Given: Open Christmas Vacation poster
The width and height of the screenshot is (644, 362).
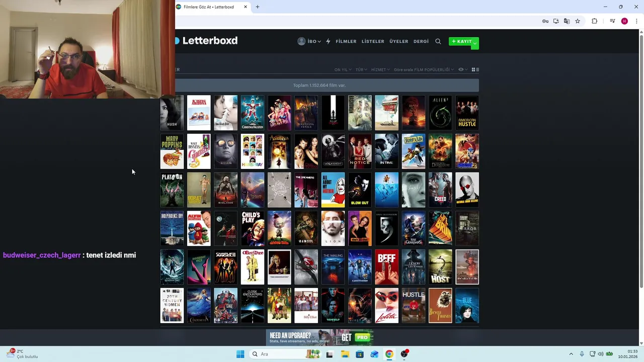Looking at the screenshot, I should point(253,113).
